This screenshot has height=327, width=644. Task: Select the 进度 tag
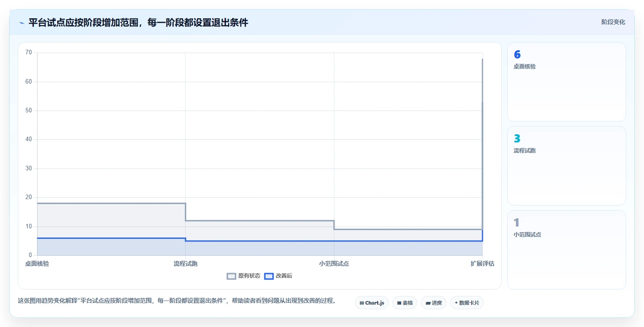(434, 303)
